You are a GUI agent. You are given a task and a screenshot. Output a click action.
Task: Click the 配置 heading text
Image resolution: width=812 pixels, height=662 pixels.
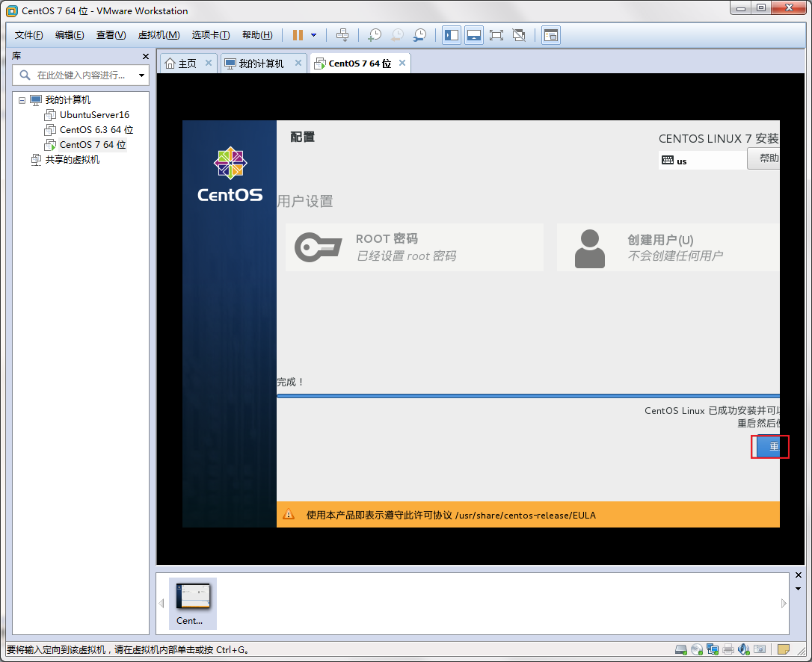click(302, 137)
